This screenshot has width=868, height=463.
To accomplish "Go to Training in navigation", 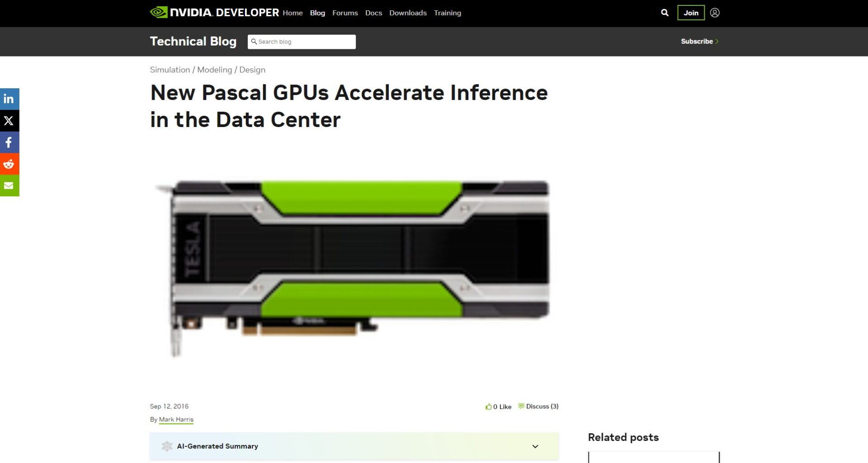I will 448,13.
